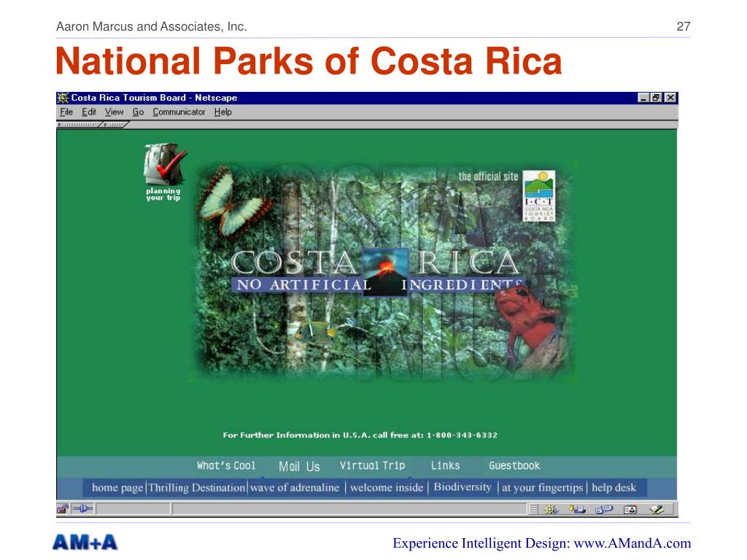747x560 pixels.
Task: Open the wave of adrenaline link
Action: click(295, 488)
